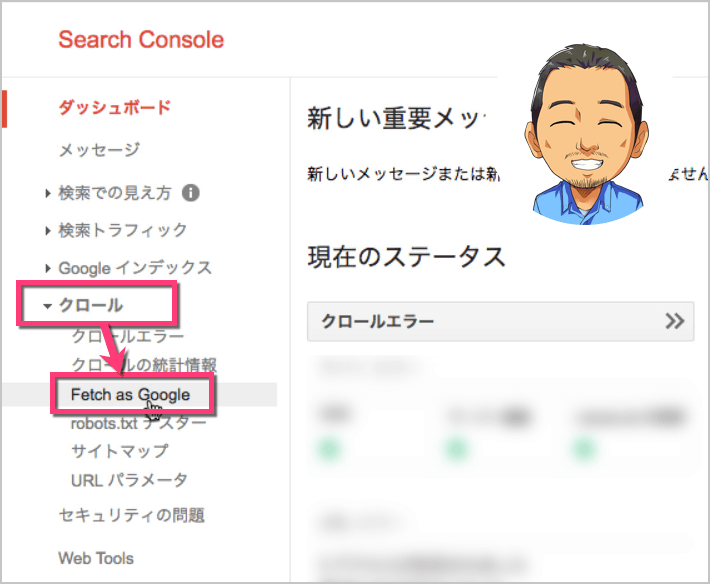710x584 pixels.
Task: Click the double chevron on クロールエラー
Action: (x=675, y=321)
